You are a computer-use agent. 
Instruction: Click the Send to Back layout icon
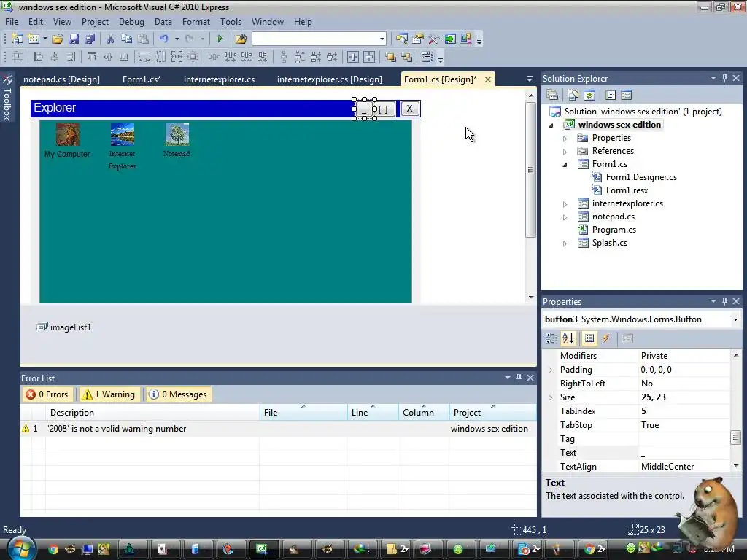click(x=406, y=57)
